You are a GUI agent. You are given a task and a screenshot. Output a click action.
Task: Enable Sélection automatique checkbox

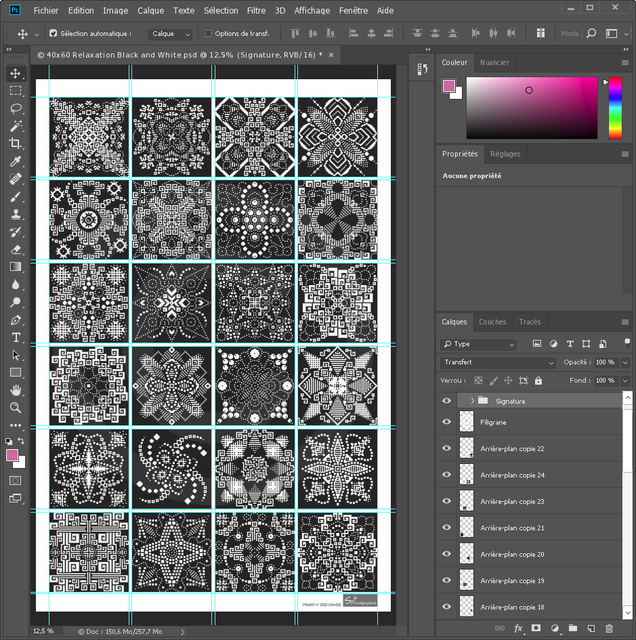point(53,33)
